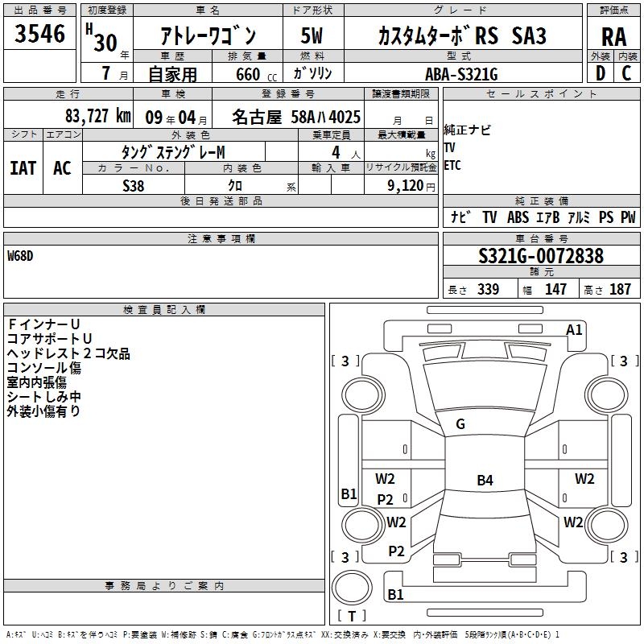
Task: Click the lot number 3546
Action: click(x=39, y=34)
